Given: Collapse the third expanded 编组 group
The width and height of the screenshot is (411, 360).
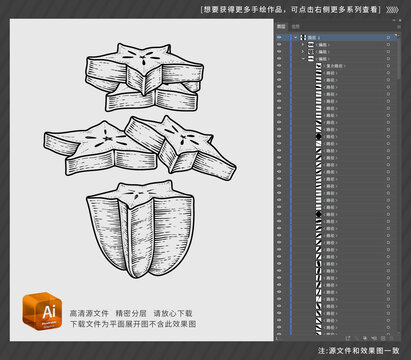Looking at the screenshot, I should [x=303, y=59].
